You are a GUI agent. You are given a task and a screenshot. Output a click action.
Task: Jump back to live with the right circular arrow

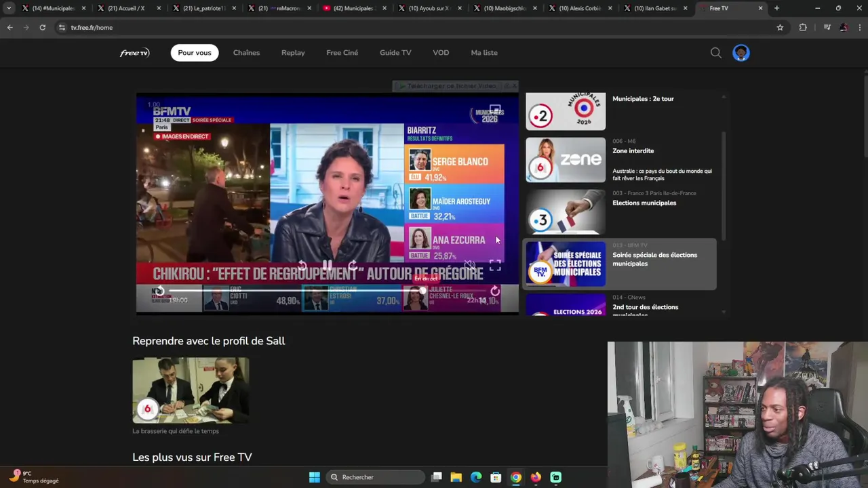point(495,291)
